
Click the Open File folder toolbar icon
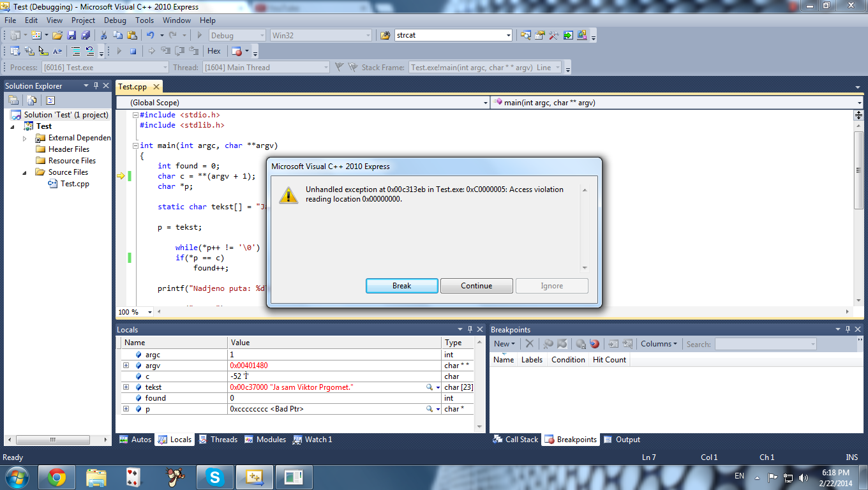coord(57,35)
